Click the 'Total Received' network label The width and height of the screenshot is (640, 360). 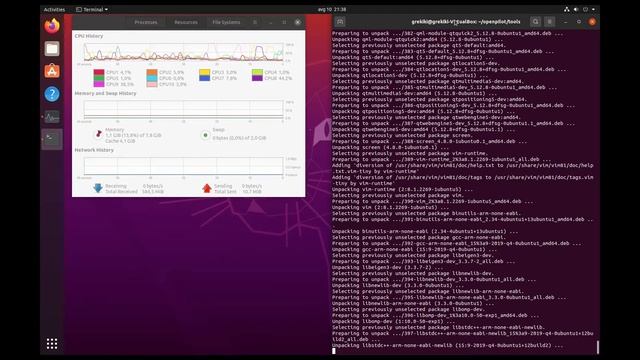(x=121, y=191)
